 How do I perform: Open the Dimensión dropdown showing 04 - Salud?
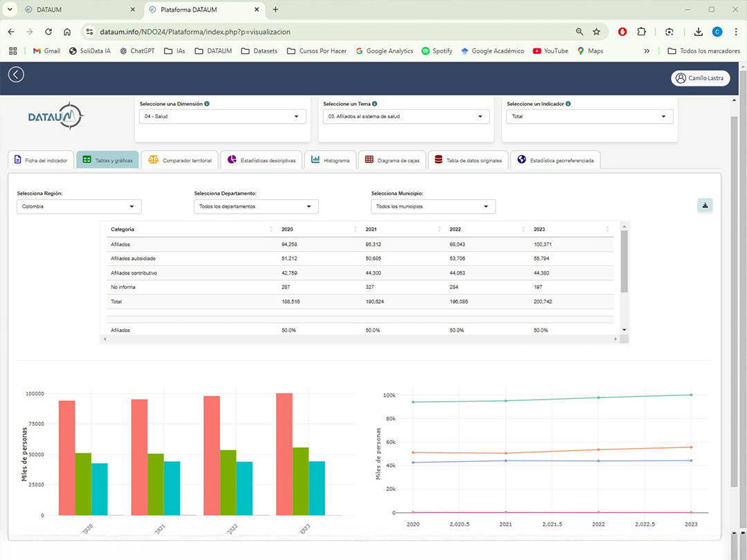tap(223, 117)
